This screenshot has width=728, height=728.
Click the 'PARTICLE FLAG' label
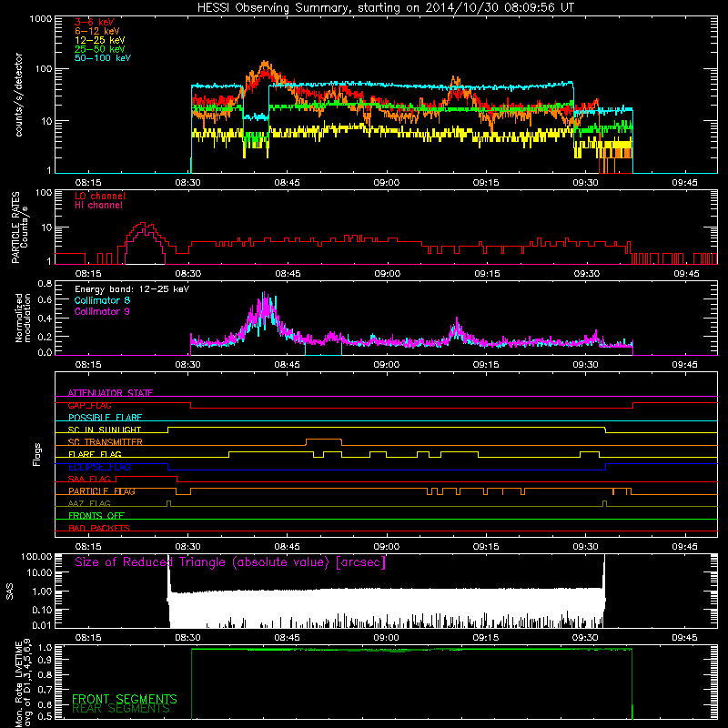[102, 491]
